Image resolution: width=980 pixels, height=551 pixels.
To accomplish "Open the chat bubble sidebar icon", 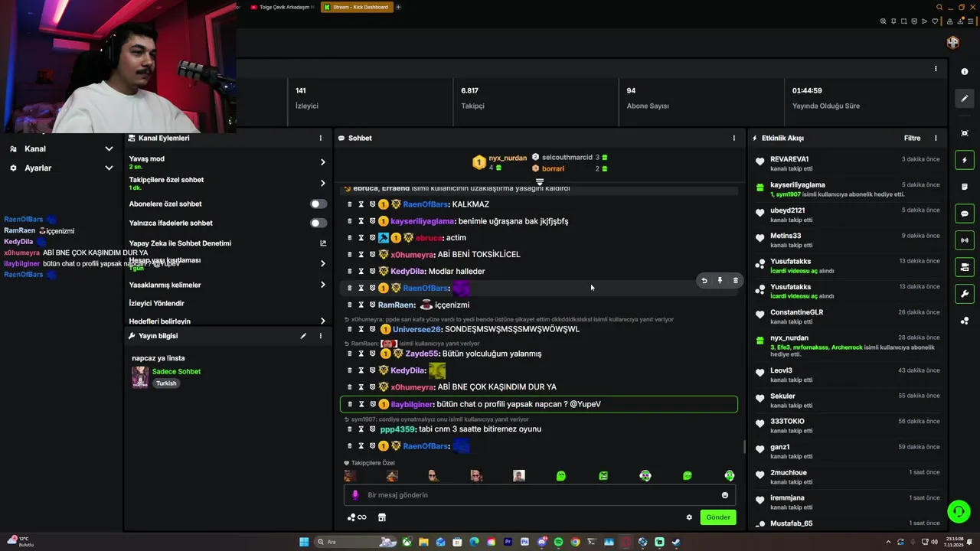I will coord(964,214).
